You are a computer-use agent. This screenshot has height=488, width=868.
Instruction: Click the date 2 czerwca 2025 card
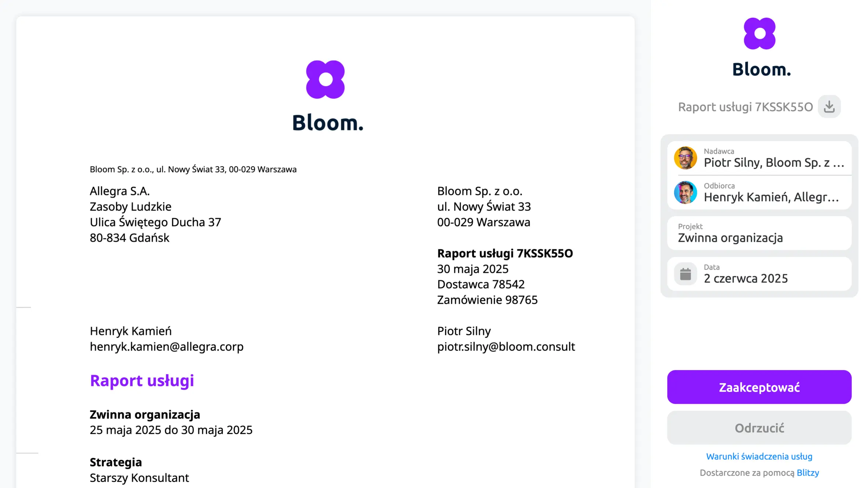point(759,274)
